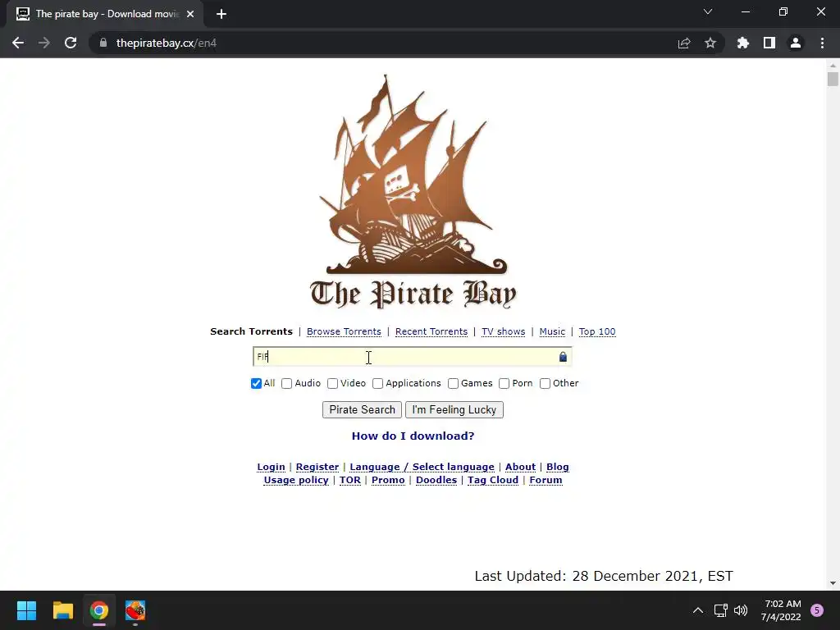Open the Tag Cloud link
This screenshot has height=630, width=840.
[493, 480]
